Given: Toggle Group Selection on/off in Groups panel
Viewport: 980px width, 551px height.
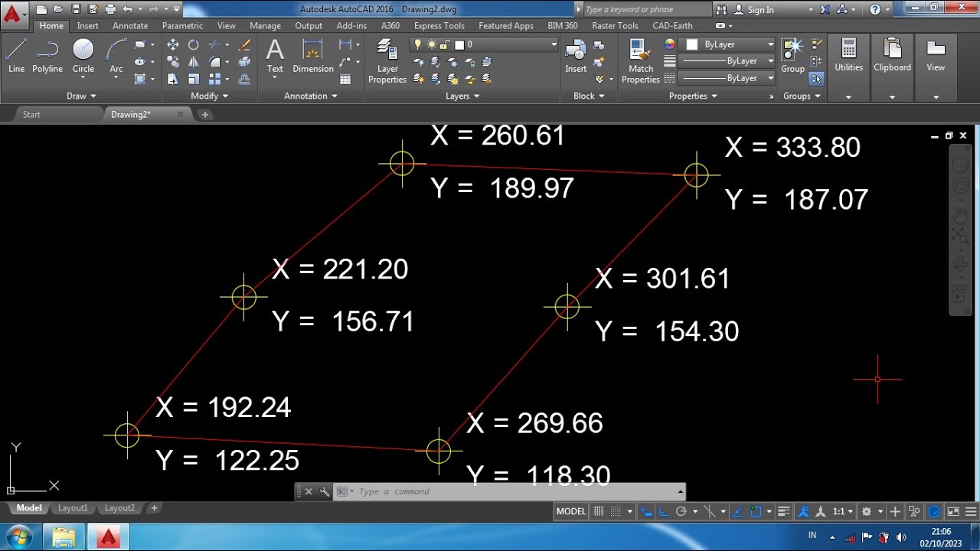Looking at the screenshot, I should 816,78.
